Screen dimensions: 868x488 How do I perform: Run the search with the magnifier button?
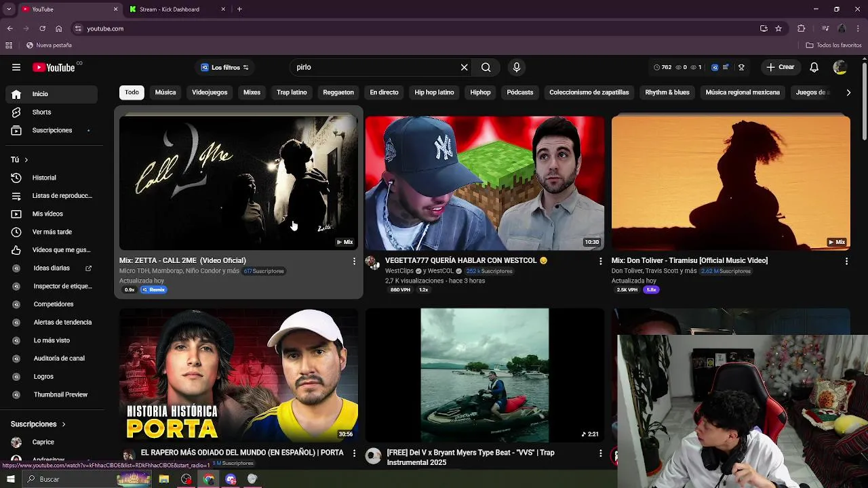point(486,67)
